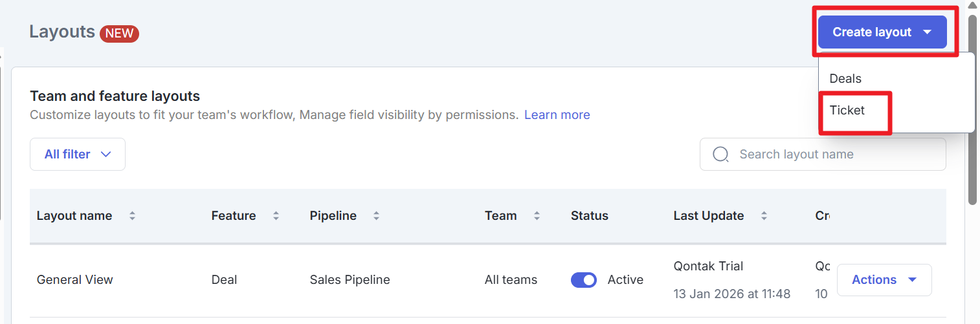Choose Ticket from the Create layout menu
980x324 pixels.
click(x=847, y=111)
